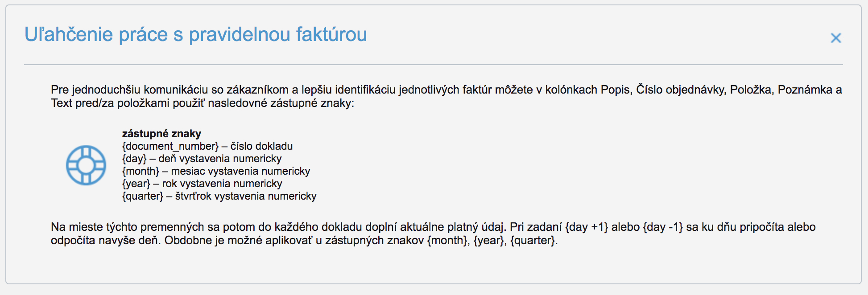Pick the {month} – mesiac vystavenia line
The height and width of the screenshot is (295, 868).
216,171
